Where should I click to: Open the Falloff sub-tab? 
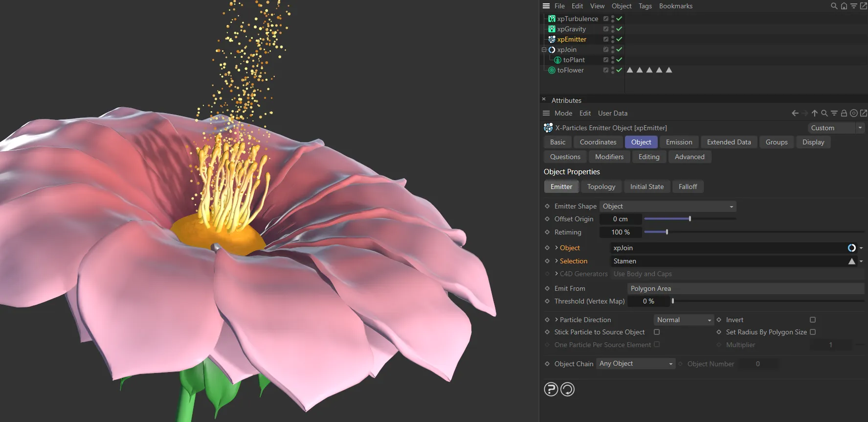click(688, 187)
